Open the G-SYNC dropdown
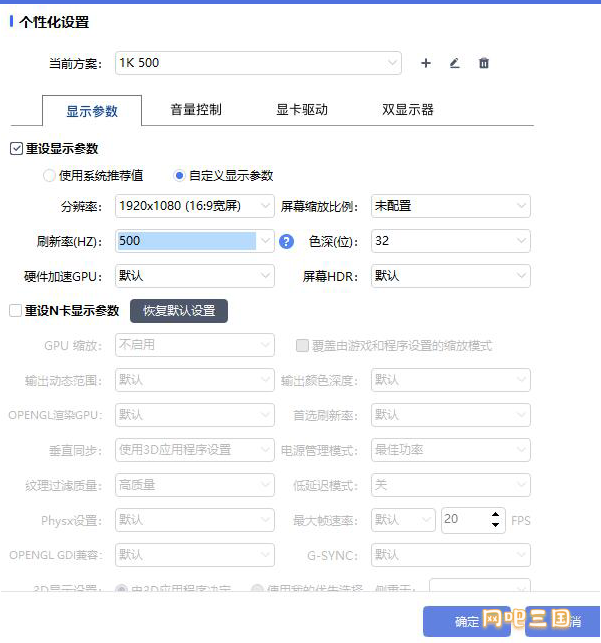The image size is (601, 643). pyautogui.click(x=451, y=555)
